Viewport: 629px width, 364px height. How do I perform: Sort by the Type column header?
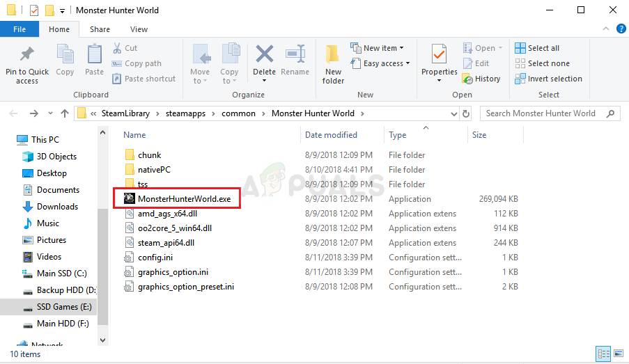[397, 135]
